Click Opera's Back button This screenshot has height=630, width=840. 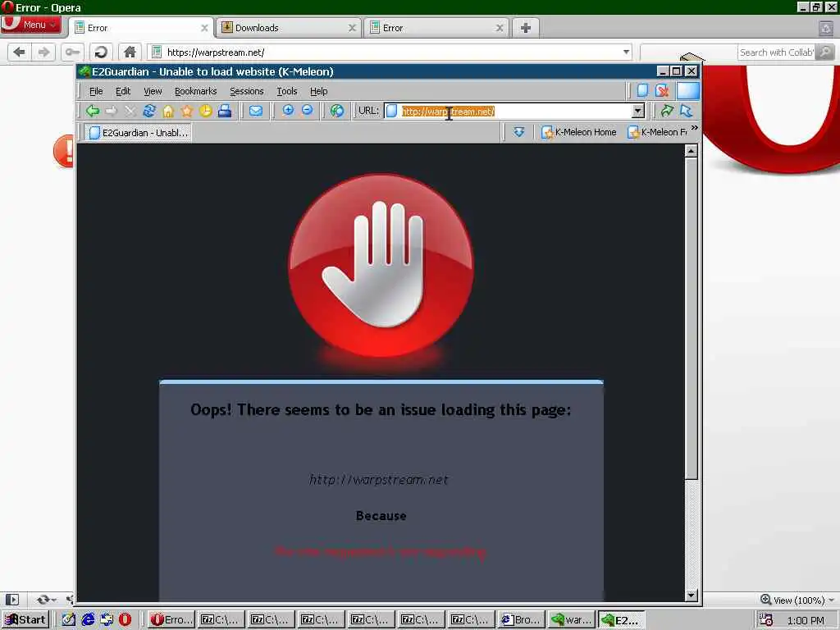[x=20, y=52]
